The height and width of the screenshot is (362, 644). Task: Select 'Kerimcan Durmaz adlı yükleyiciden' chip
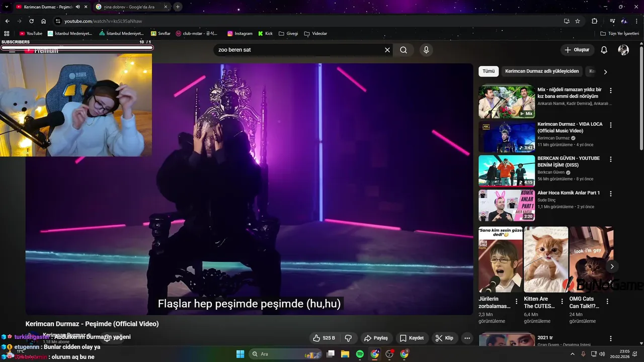tap(542, 71)
